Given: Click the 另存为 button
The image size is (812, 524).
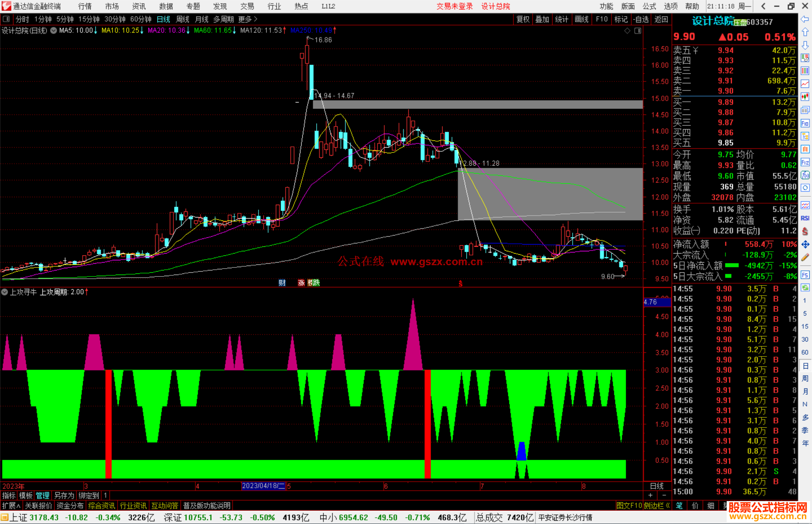Looking at the screenshot, I should pyautogui.click(x=64, y=495).
